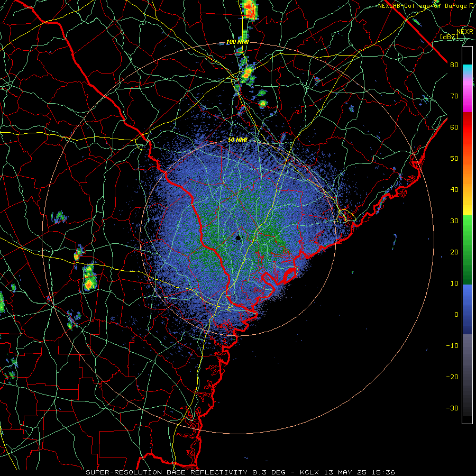The height and width of the screenshot is (476, 476).
Task: Click the -10 value on the dBZ scale
Action: coord(452,345)
